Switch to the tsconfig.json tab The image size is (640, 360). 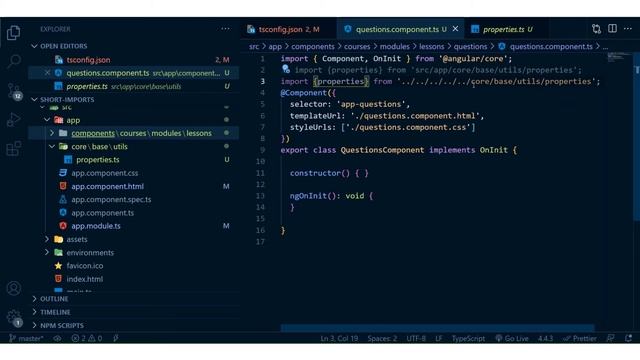pyautogui.click(x=289, y=29)
